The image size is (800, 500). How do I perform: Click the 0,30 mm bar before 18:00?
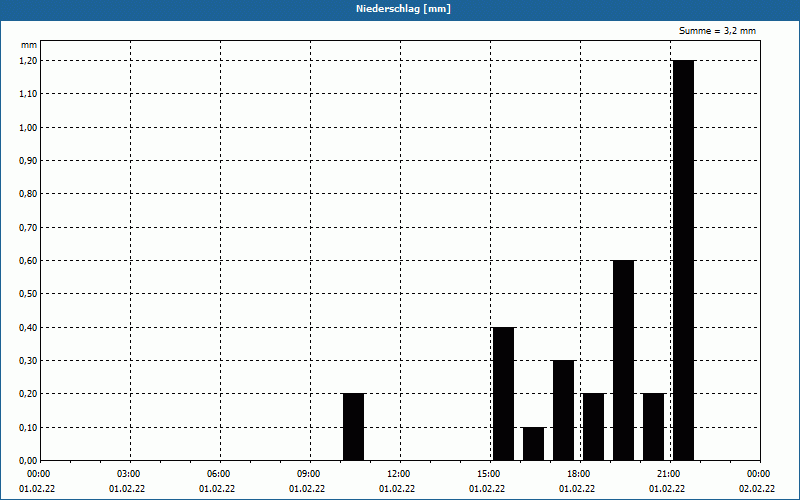563,410
